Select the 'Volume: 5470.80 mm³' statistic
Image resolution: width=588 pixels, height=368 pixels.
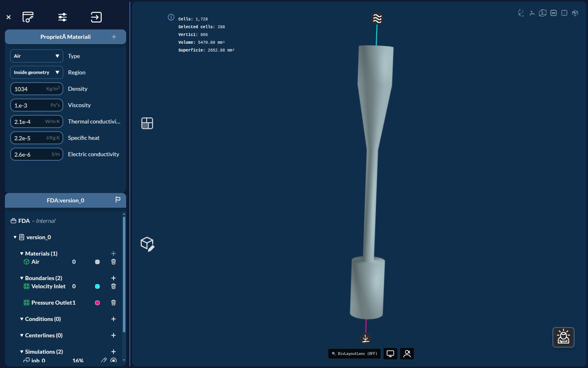point(202,43)
